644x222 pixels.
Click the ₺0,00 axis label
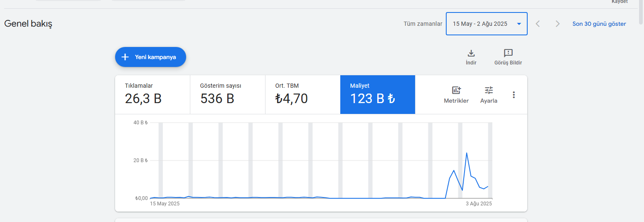click(x=141, y=198)
